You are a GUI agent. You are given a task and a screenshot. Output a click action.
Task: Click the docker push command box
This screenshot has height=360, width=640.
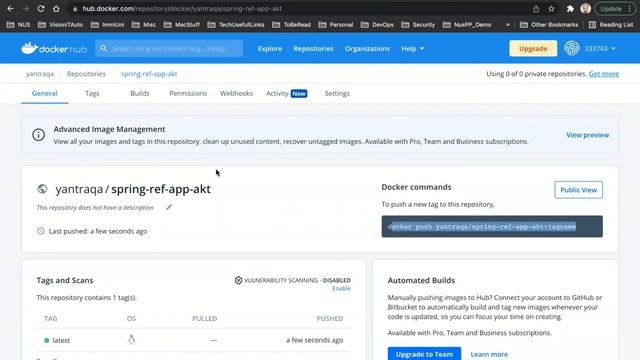(x=492, y=227)
